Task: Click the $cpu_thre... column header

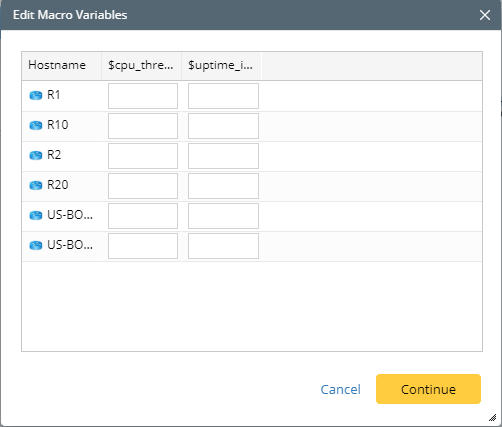Action: [141, 66]
